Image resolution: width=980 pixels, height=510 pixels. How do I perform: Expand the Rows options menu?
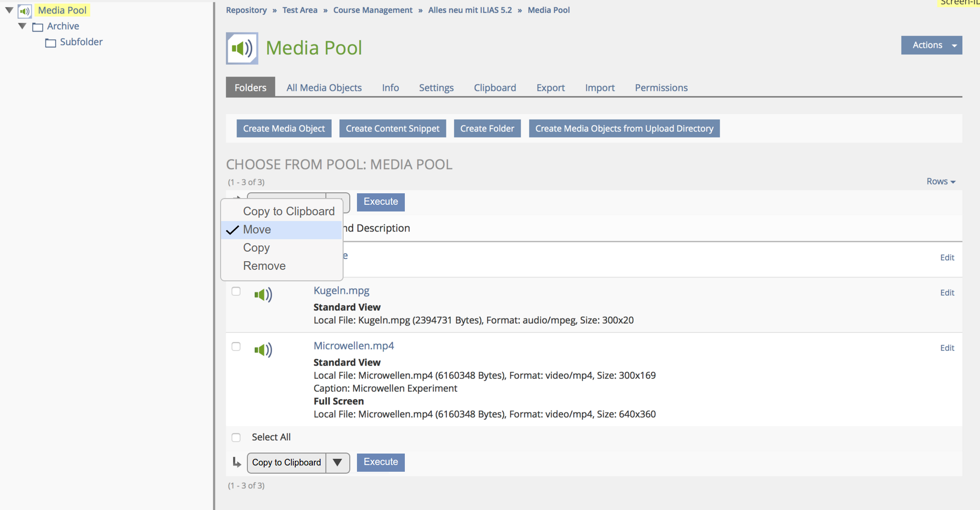(940, 181)
